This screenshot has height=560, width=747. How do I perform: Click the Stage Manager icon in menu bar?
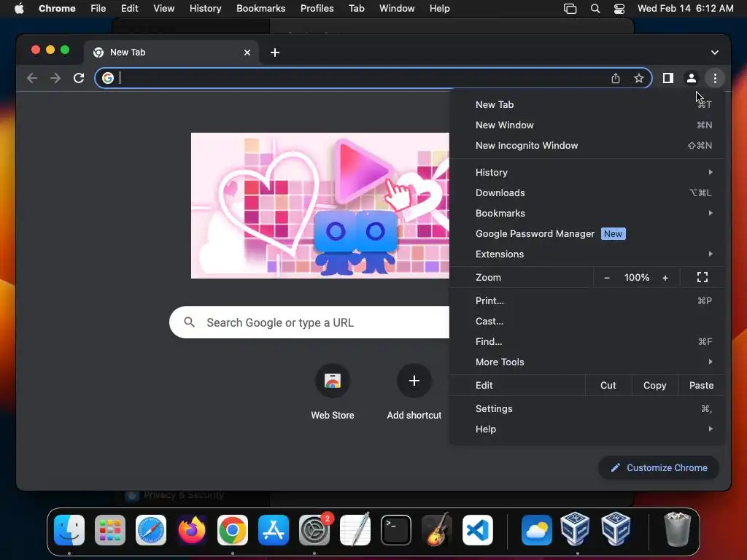(570, 9)
